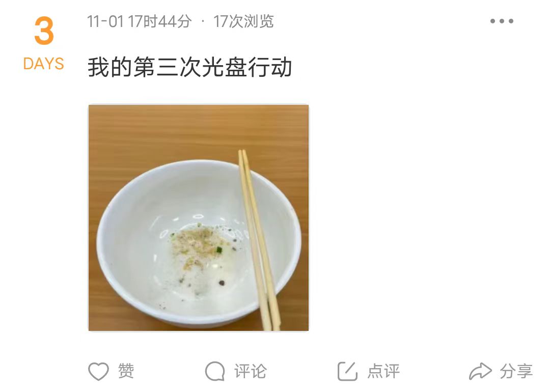This screenshot has height=392, width=550.
Task: Click the post title 我的第三次光盘行动
Action: [x=190, y=67]
